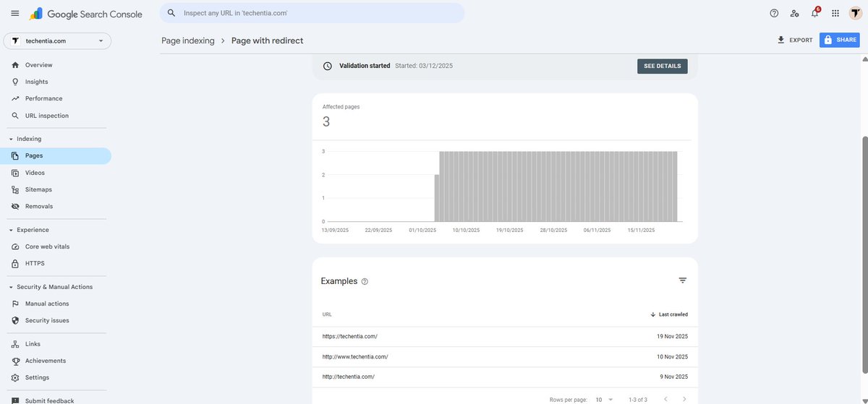Select the http://techentia.com/ row
The height and width of the screenshot is (404, 868).
(505, 377)
